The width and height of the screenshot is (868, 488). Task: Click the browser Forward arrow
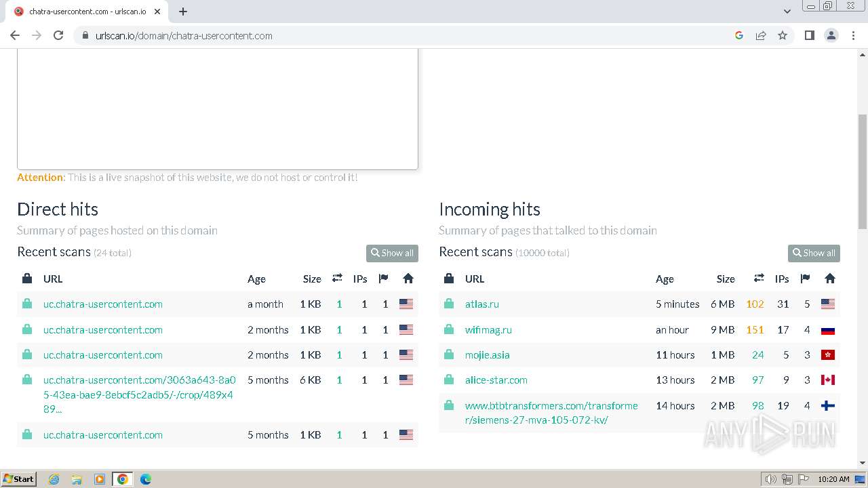pos(37,35)
